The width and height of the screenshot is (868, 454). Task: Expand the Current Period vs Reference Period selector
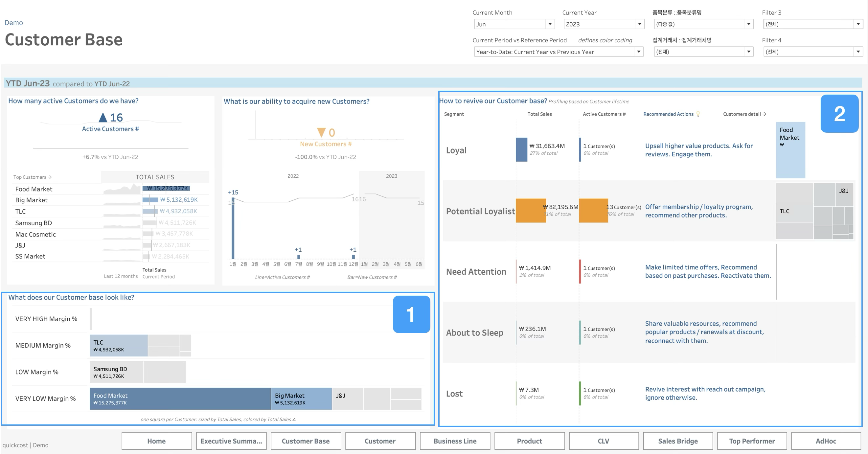[638, 52]
